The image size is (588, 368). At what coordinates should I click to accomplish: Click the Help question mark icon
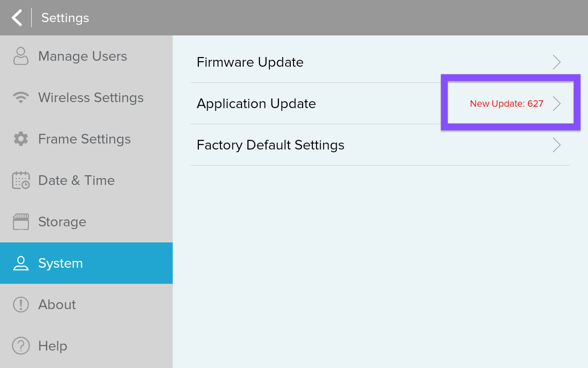21,346
